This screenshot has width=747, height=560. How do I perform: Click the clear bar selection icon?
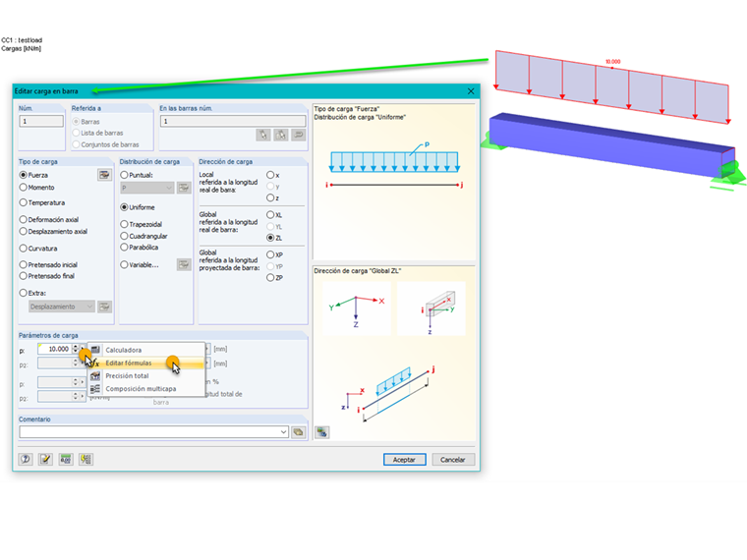pyautogui.click(x=299, y=135)
